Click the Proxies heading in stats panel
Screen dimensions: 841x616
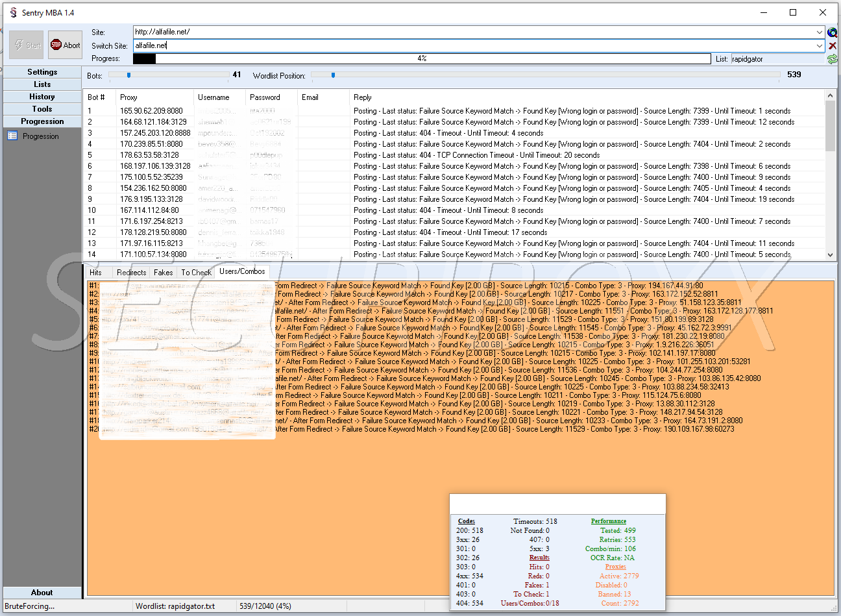(615, 567)
